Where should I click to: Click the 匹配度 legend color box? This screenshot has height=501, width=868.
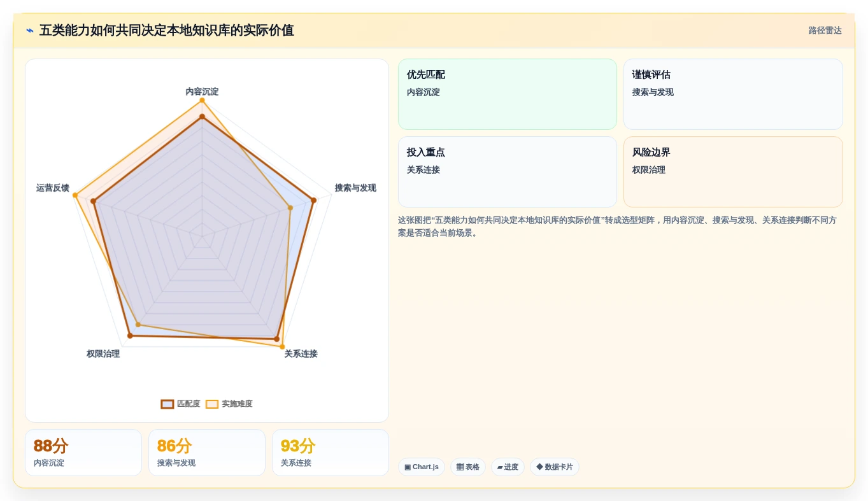[167, 404]
